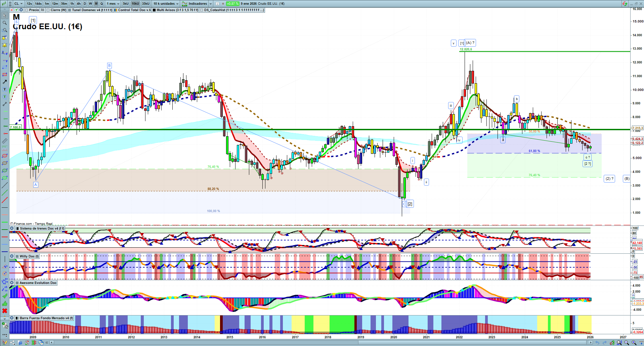This screenshot has width=644, height=346.
Task: Click the alarm bell alert tool
Action: [5, 45]
